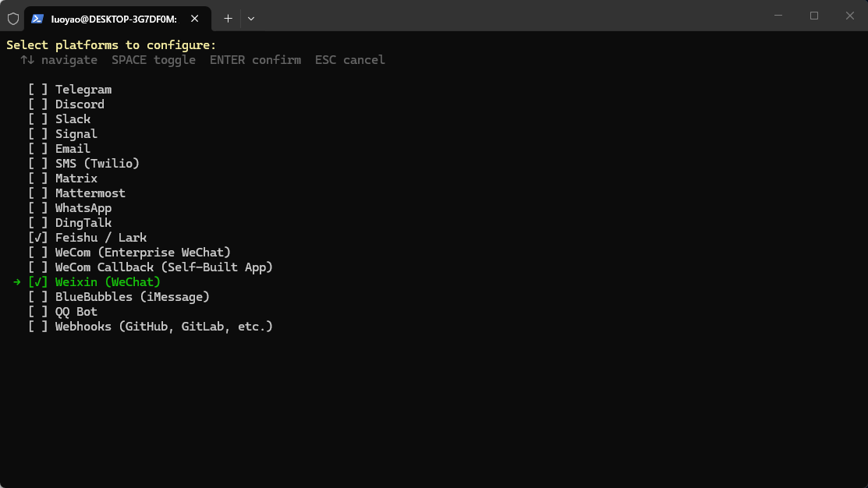This screenshot has height=488, width=868.
Task: Toggle the QQ Bot checkbox
Action: [x=38, y=312]
